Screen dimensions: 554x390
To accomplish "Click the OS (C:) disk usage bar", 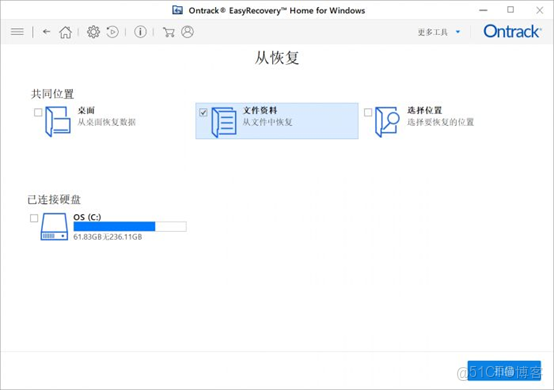I will pos(130,226).
